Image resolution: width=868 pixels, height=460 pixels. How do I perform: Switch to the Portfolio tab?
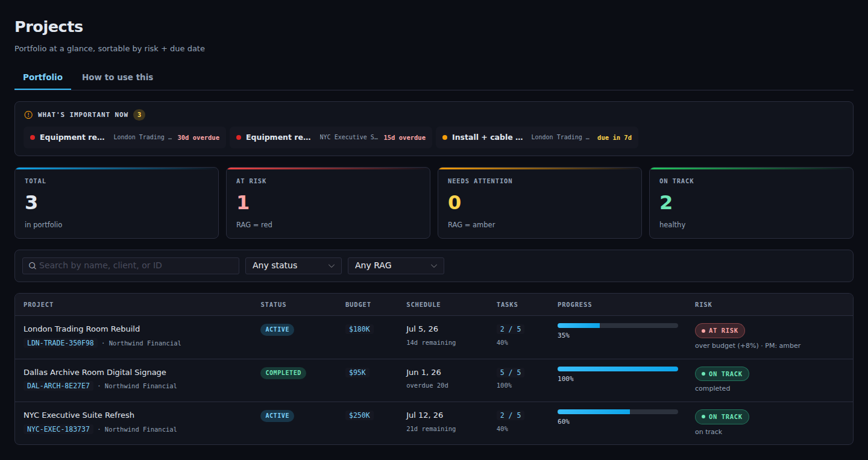coord(43,77)
